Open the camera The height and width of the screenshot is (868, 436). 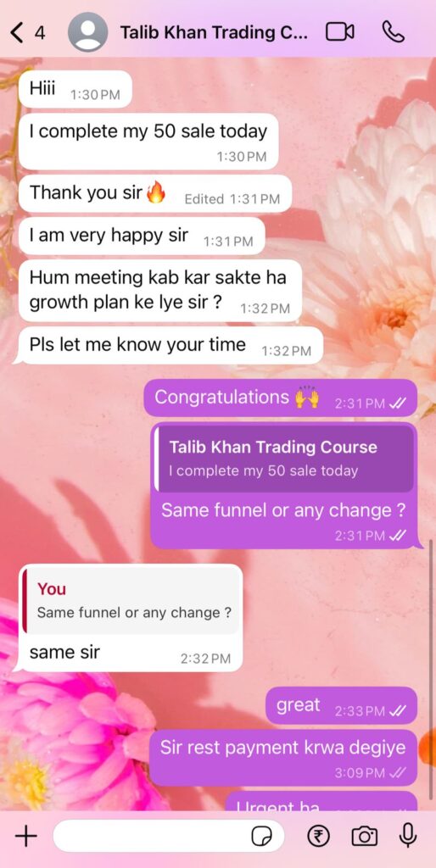tap(365, 836)
